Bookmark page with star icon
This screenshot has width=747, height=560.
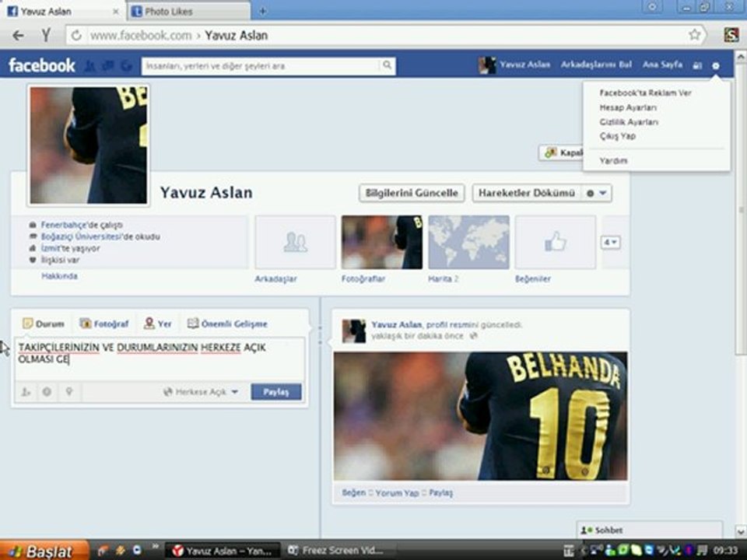[x=695, y=35]
